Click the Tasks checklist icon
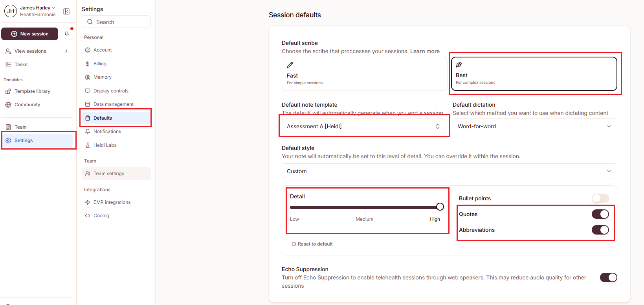Viewport: 644px width, 305px height. point(8,65)
